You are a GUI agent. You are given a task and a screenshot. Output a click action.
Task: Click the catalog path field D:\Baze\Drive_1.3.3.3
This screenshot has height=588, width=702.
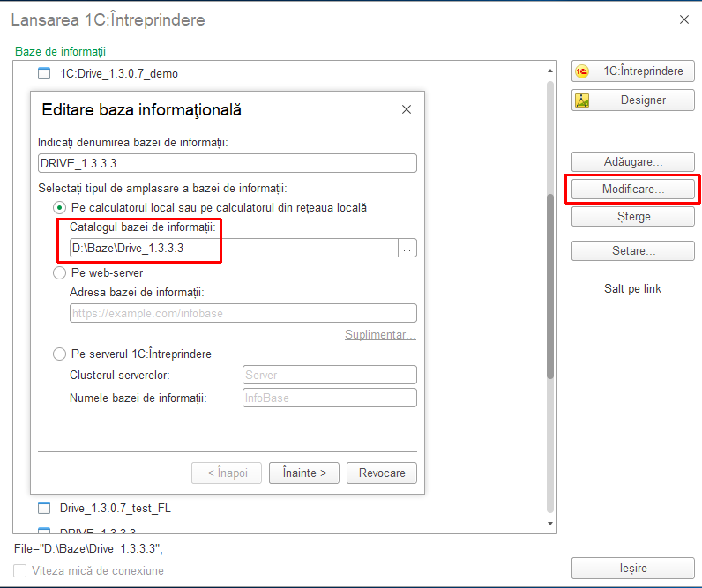234,248
